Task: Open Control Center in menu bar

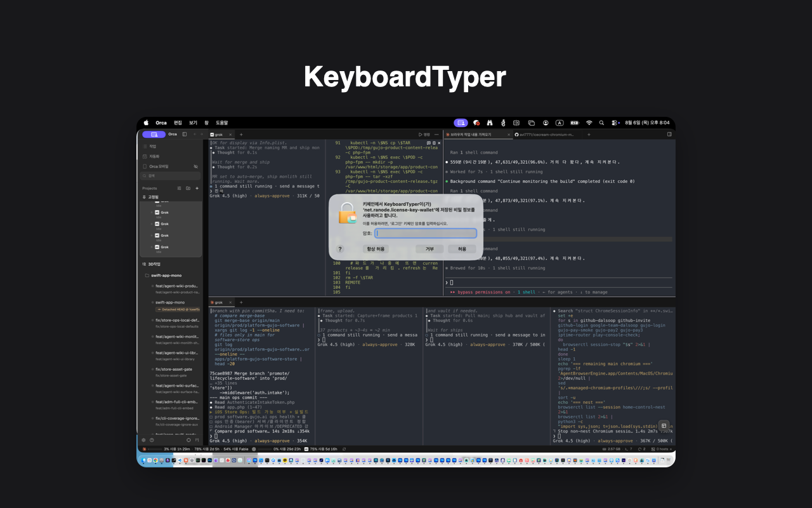Action: pos(615,123)
